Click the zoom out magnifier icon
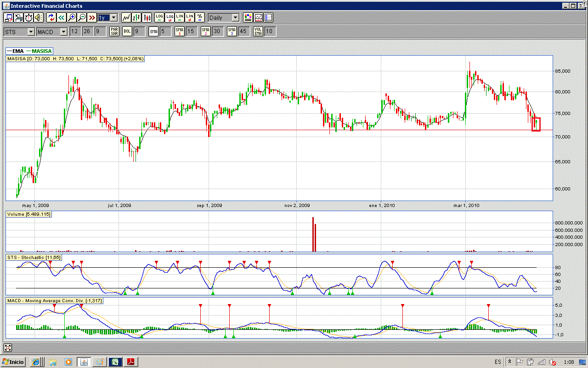 click(x=81, y=17)
